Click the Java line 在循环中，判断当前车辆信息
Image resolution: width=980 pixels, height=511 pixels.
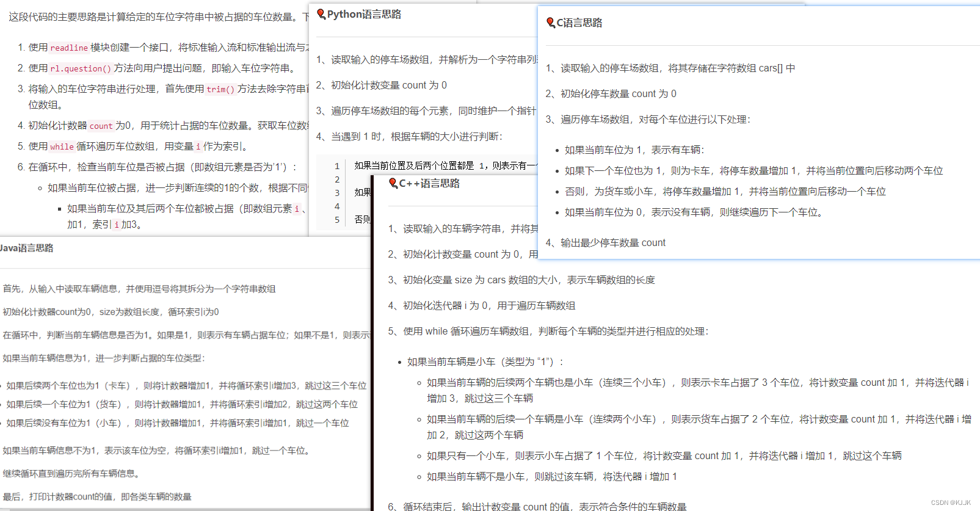[186, 335]
